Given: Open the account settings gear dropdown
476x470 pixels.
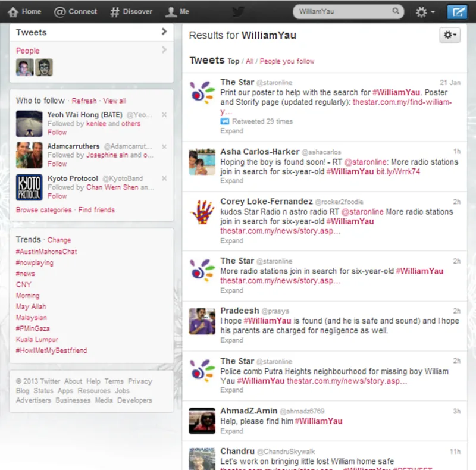Looking at the screenshot, I should [x=425, y=11].
